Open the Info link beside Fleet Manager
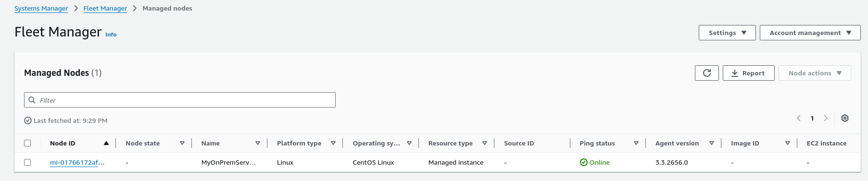868x181 pixels. coord(111,35)
